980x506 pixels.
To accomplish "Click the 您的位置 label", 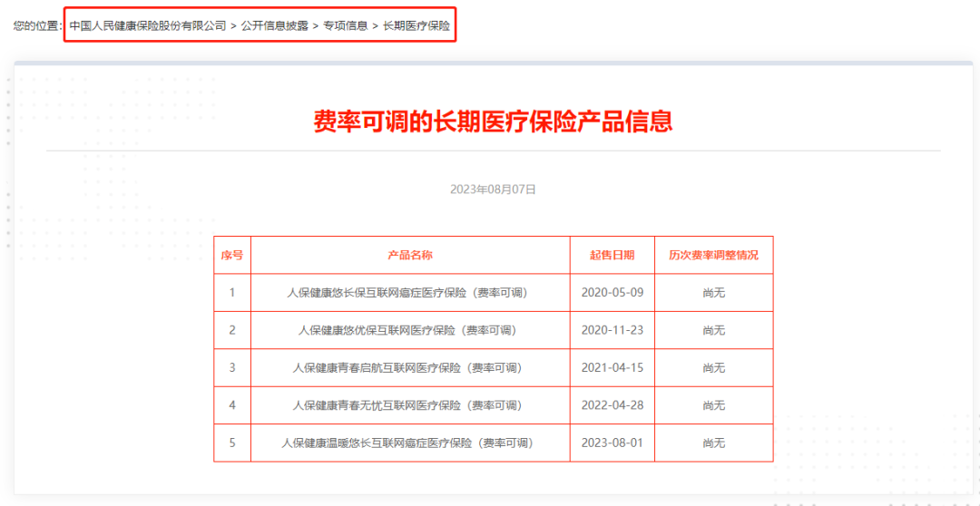I will pos(36,26).
